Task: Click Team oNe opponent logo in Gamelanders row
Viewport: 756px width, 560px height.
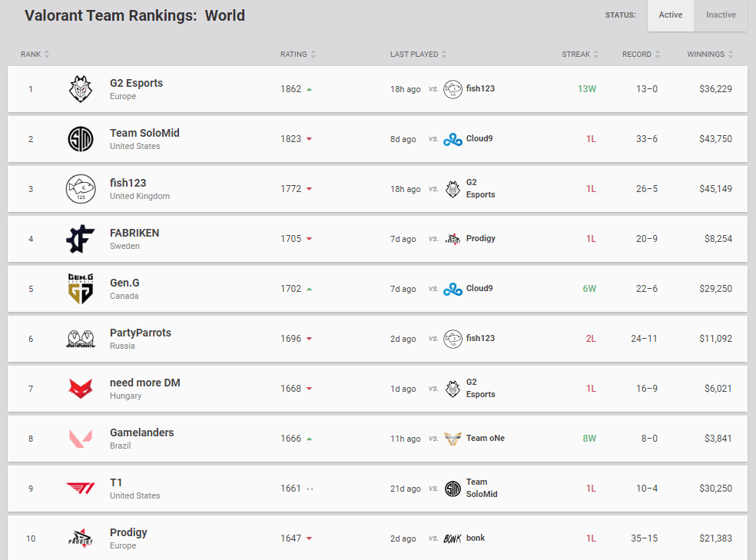Action: (x=453, y=439)
